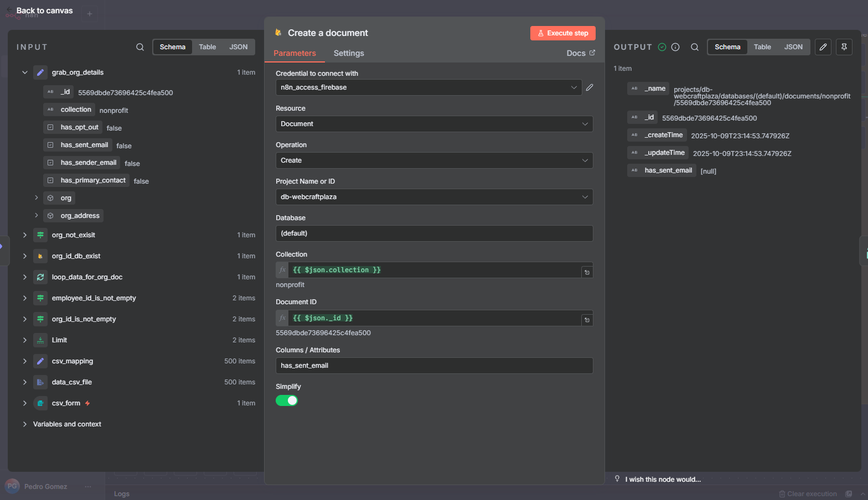Collapse the grab_org_details node
This screenshot has width=868, height=500.
(x=25, y=72)
